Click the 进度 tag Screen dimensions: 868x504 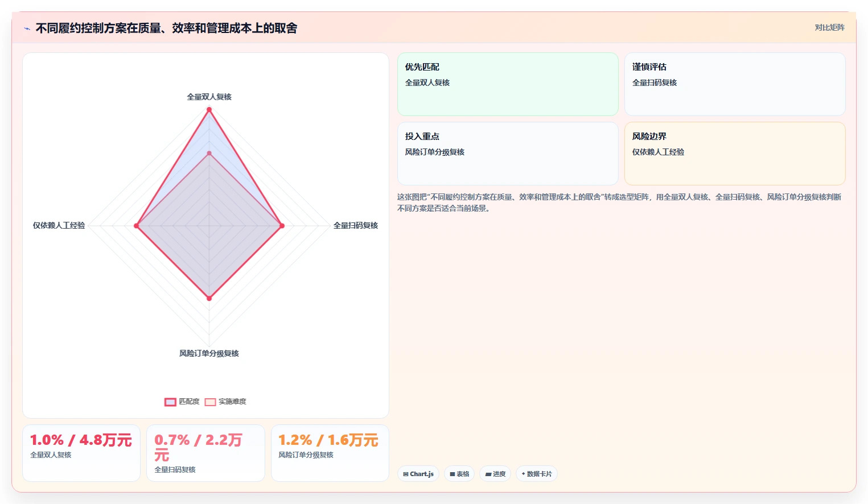[x=495, y=474]
